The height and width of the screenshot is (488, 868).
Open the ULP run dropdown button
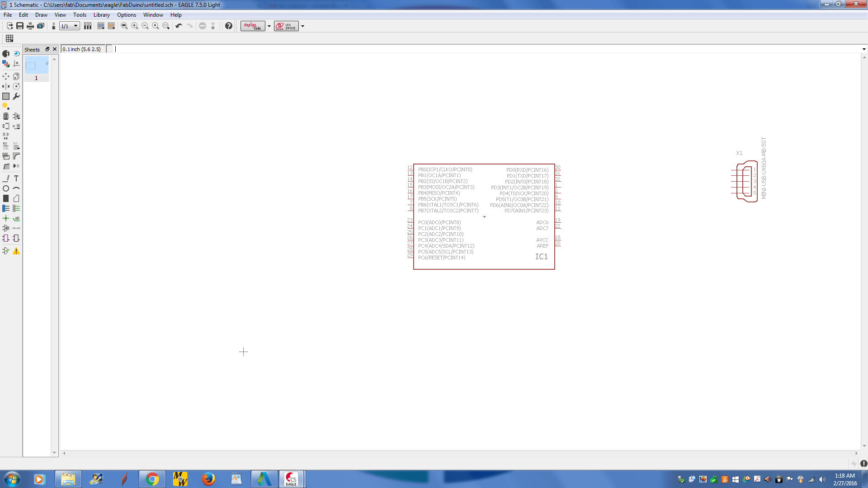coord(111,26)
